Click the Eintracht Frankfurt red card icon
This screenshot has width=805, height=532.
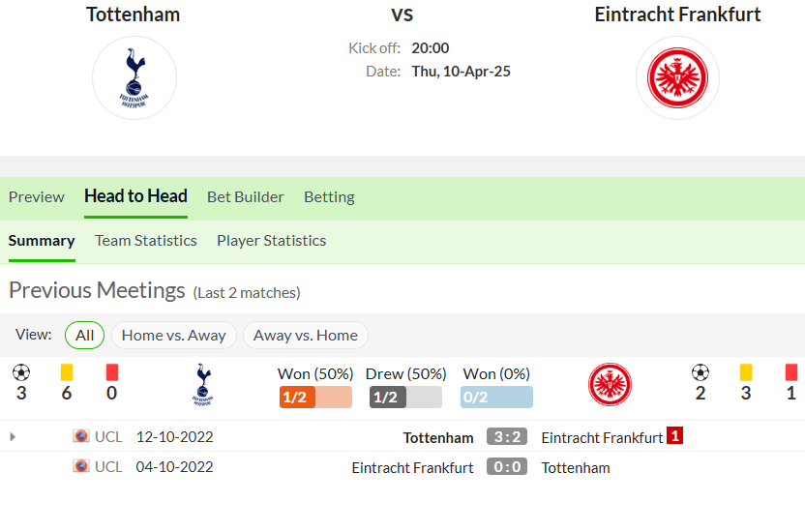[791, 372]
